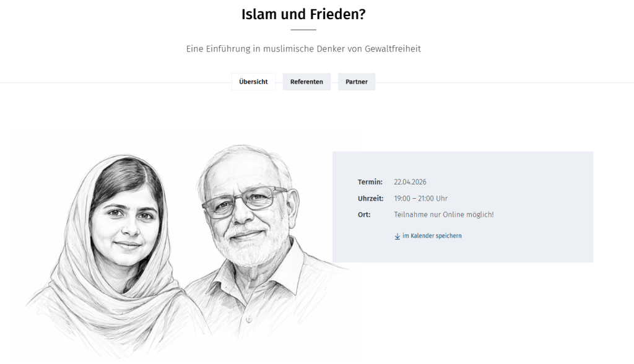Click the short divider line under the heading

pos(303,30)
